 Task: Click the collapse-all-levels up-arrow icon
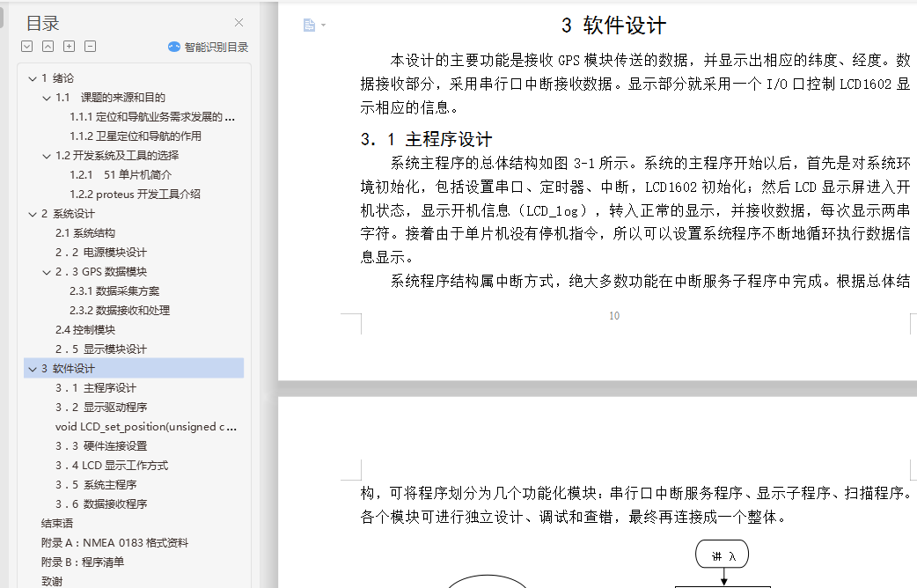tap(48, 47)
